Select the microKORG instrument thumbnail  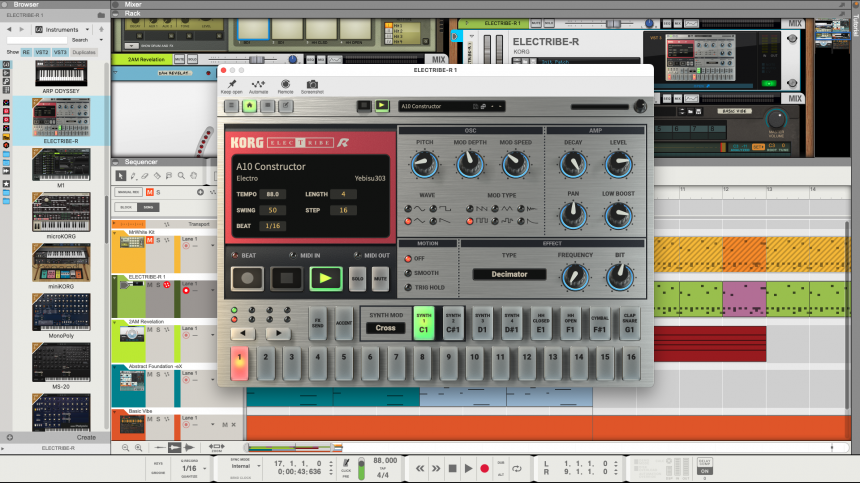click(61, 212)
